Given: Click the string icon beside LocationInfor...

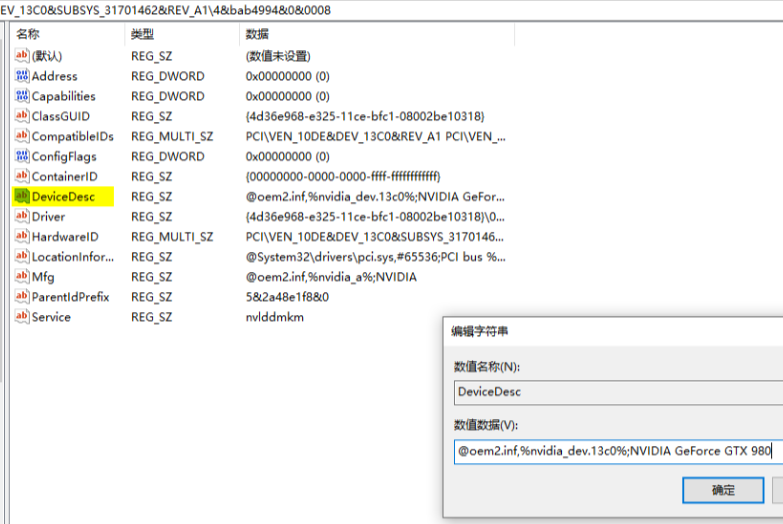Looking at the screenshot, I should point(22,256).
